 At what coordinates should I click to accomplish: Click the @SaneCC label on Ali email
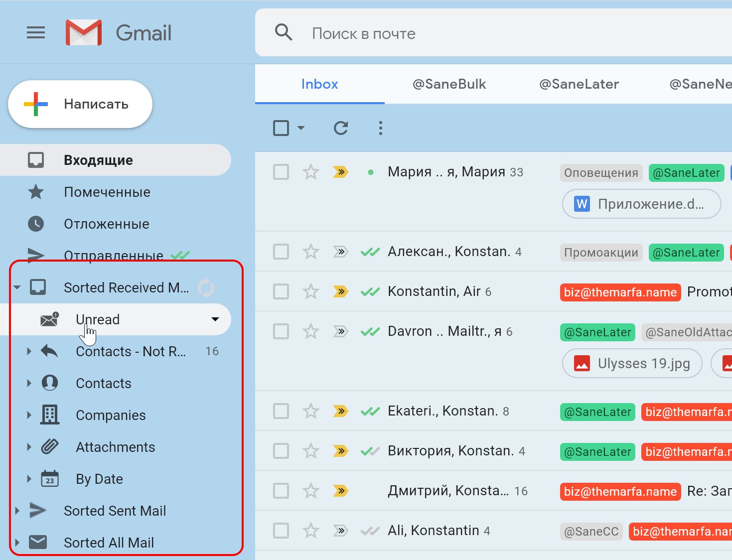pyautogui.click(x=591, y=532)
